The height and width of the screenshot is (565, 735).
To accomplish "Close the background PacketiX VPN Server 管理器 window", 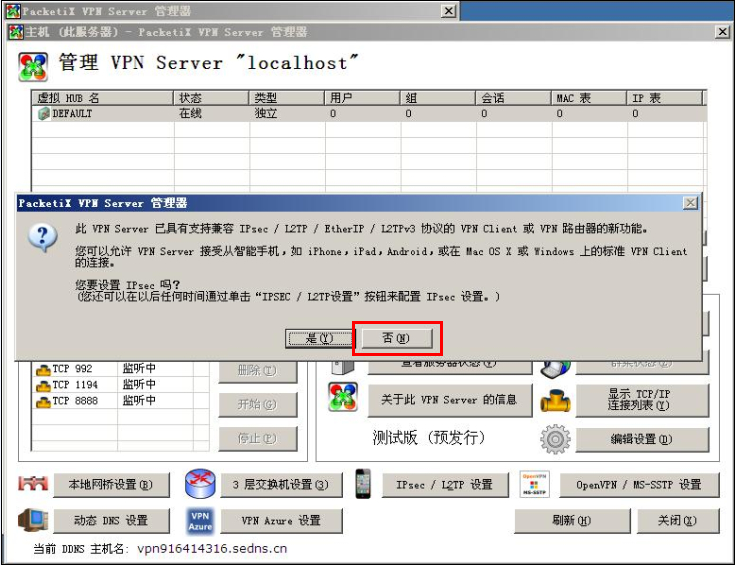I will click(449, 10).
